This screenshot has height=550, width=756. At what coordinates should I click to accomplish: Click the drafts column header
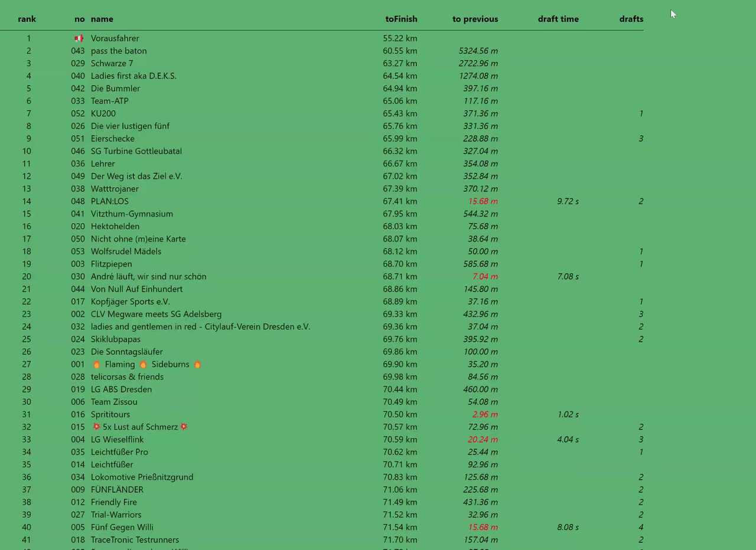point(631,19)
